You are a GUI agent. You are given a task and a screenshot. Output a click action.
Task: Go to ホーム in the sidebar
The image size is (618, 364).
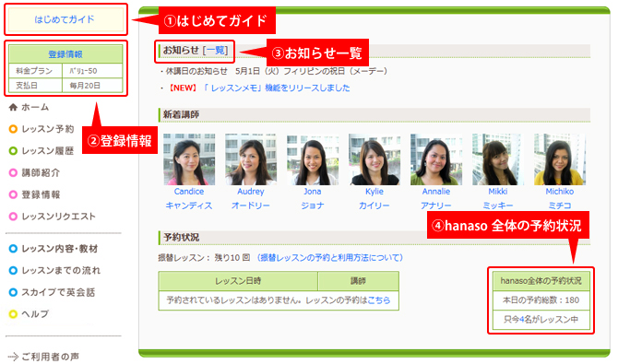pos(35,107)
